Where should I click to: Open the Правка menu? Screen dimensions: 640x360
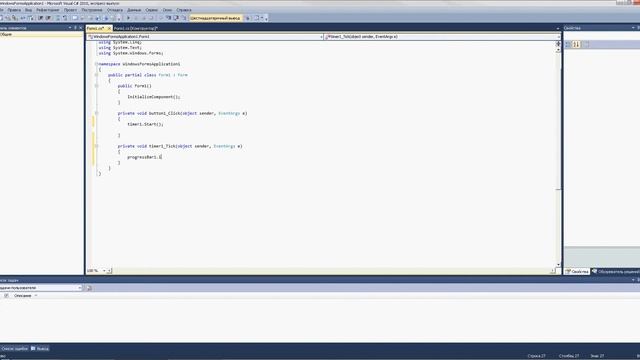14,10
